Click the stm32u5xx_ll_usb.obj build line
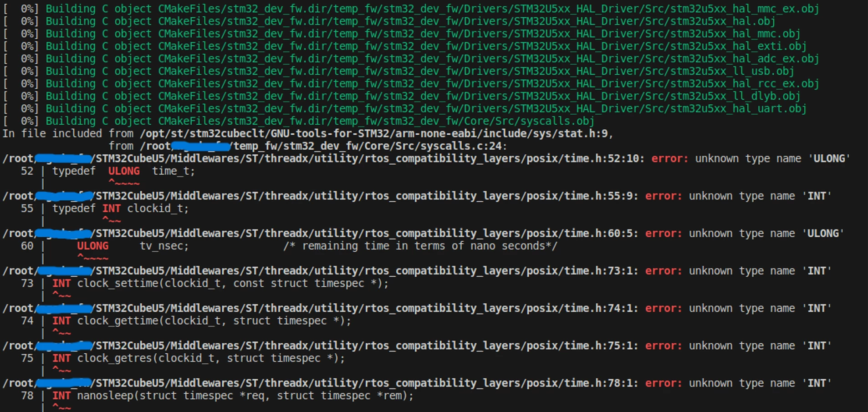The width and height of the screenshot is (868, 412). pos(398,71)
